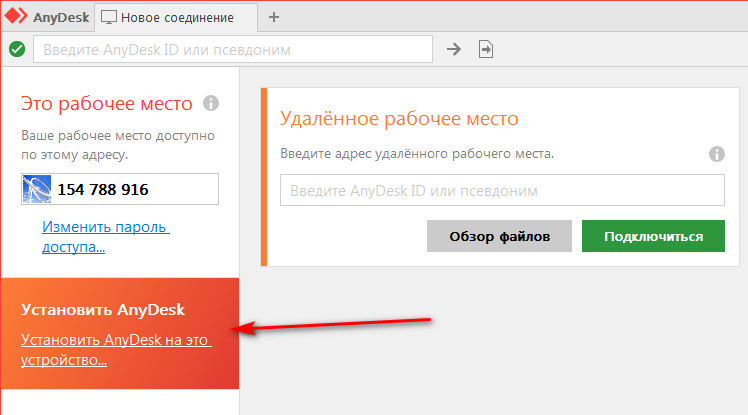
Task: Focus the remote desk address input field
Action: [x=502, y=190]
